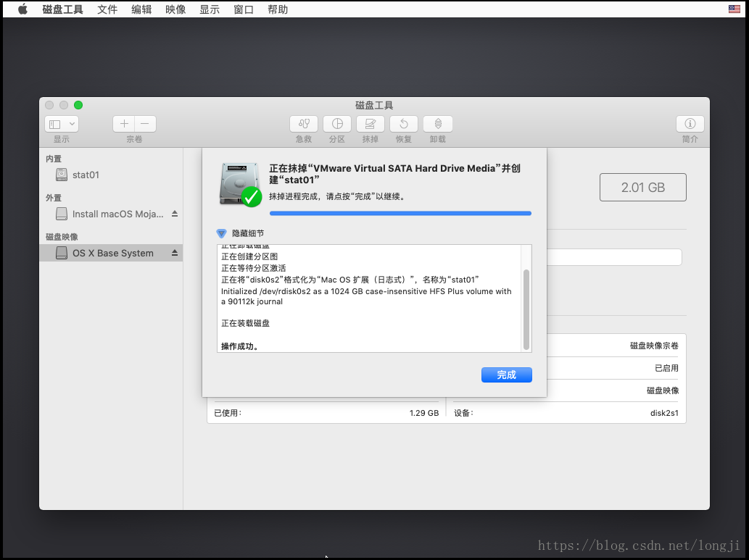Viewport: 749px width, 560px height.
Task: Click the Restore (恢复) toolbar icon
Action: click(404, 124)
